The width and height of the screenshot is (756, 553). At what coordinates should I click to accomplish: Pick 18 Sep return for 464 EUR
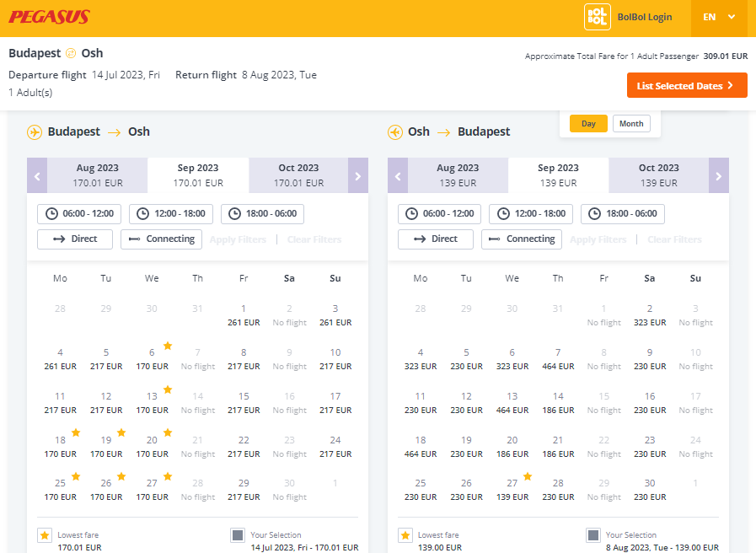coord(421,447)
